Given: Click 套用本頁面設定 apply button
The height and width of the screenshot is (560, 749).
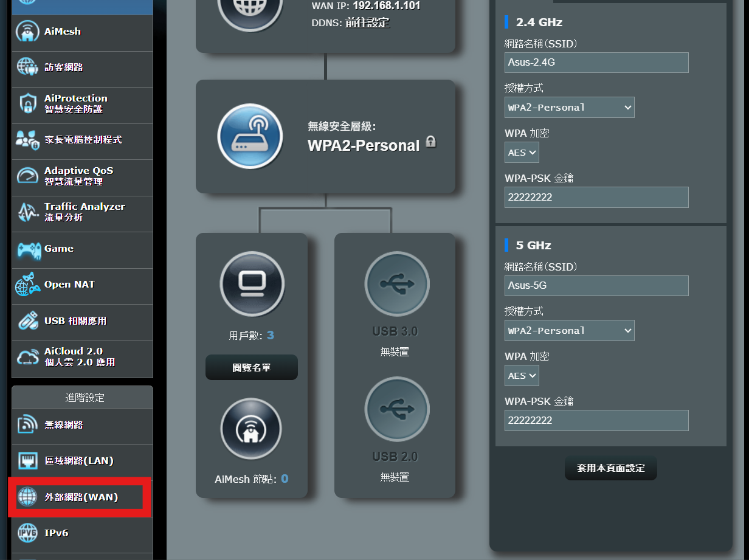Looking at the screenshot, I should tap(610, 468).
